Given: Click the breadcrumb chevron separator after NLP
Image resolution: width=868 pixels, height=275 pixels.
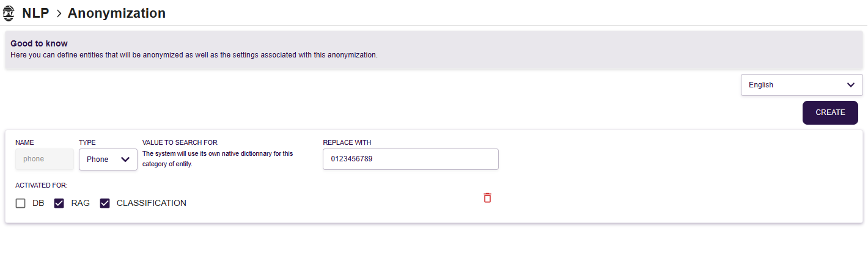Looking at the screenshot, I should [x=59, y=13].
